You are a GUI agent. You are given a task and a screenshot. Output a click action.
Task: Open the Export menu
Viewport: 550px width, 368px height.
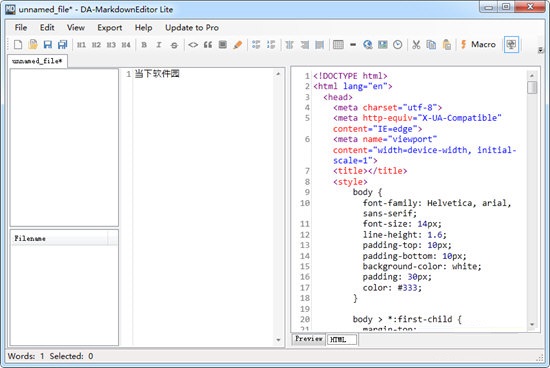110,27
